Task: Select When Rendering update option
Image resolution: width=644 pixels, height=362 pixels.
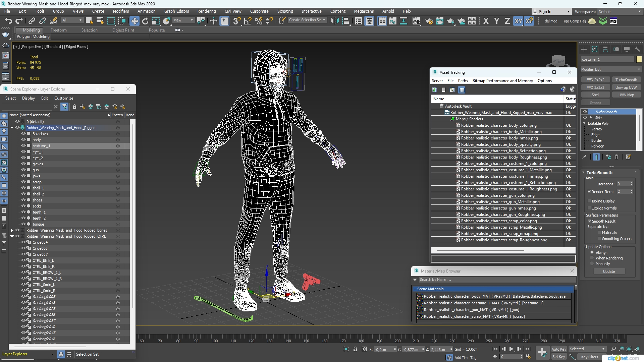Action: coord(592,258)
